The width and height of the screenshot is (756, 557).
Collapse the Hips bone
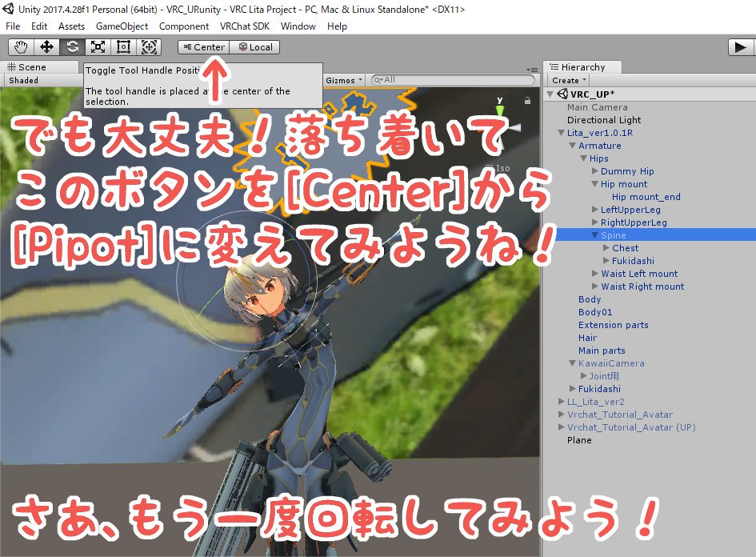pos(583,158)
